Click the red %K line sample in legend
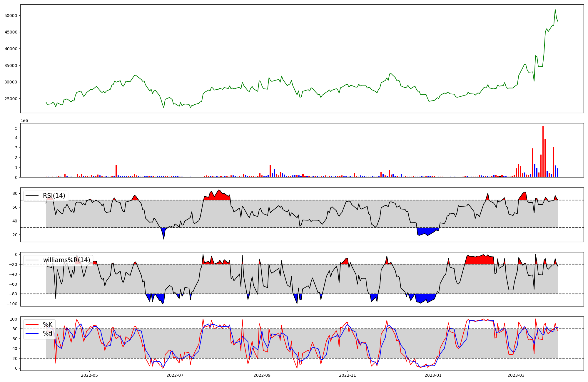The height and width of the screenshot is (382, 588). tap(32, 325)
